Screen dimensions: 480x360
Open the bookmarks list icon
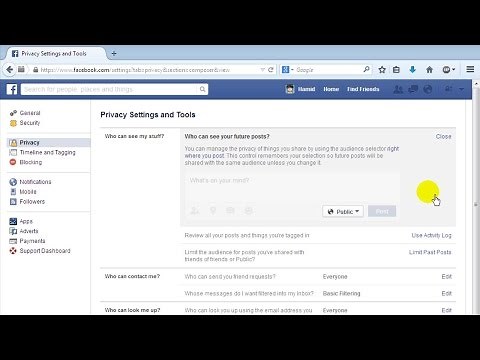(x=396, y=69)
